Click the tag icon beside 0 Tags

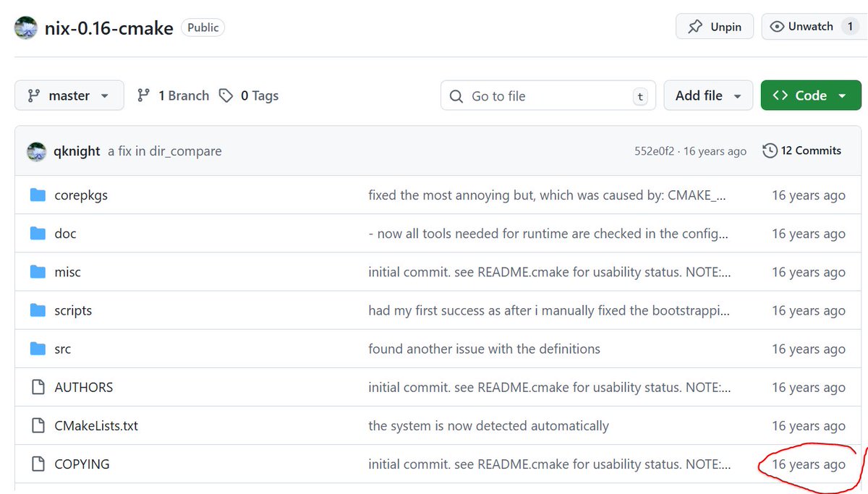[226, 95]
